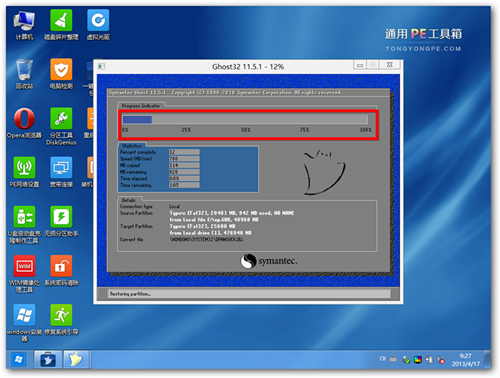The height and width of the screenshot is (378, 500).
Task: Click the Restoring partition status bar text
Action: click(x=130, y=294)
